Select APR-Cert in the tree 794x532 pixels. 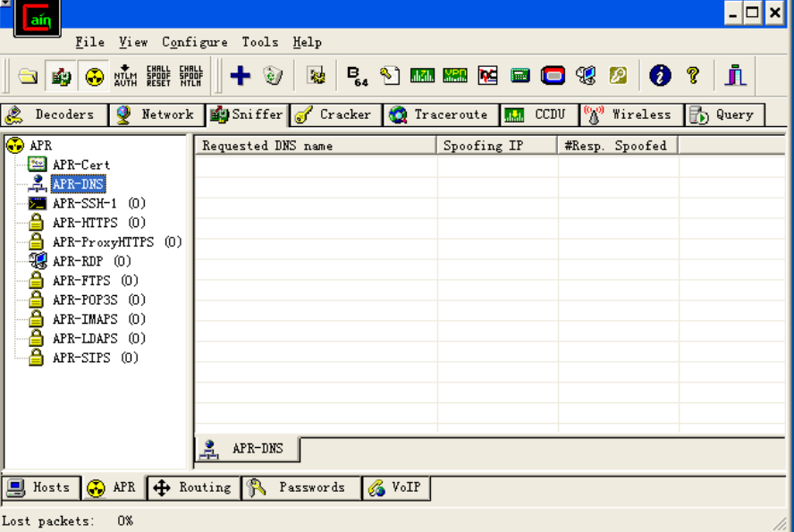point(81,165)
